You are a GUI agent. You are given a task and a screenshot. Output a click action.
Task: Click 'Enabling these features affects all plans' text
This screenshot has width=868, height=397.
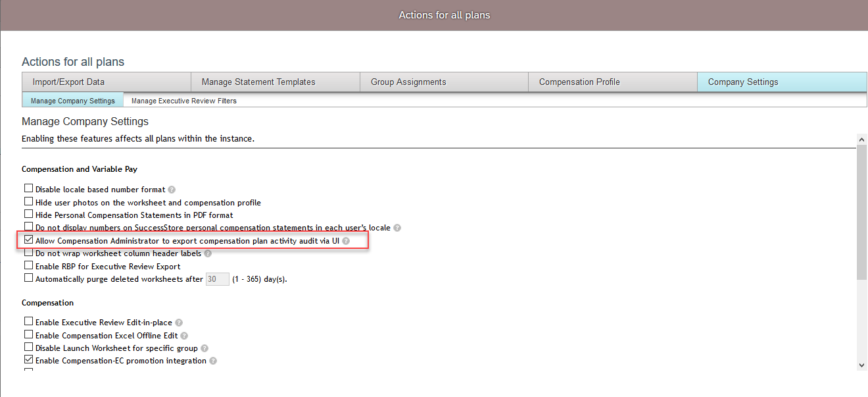pyautogui.click(x=138, y=139)
